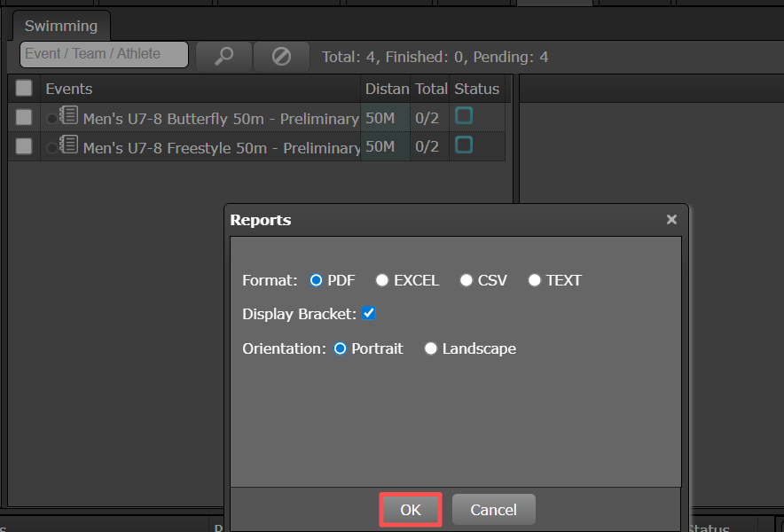Viewport: 784px width, 532px height.
Task: Open the Swimming tab
Action: tap(61, 26)
